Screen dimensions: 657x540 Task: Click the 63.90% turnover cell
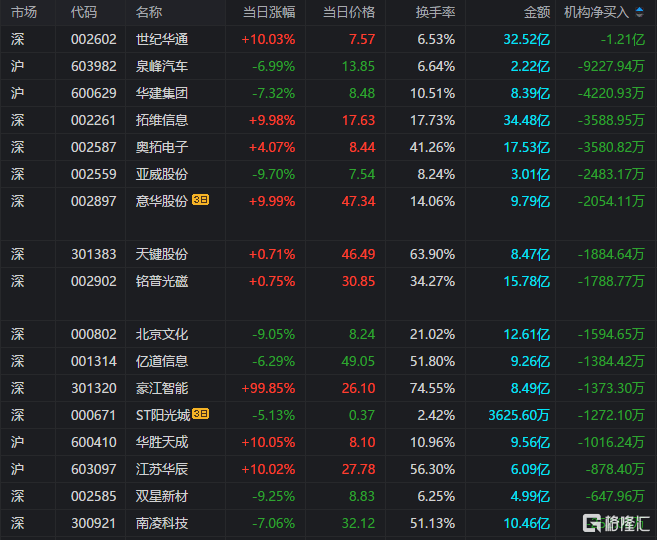tap(432, 254)
